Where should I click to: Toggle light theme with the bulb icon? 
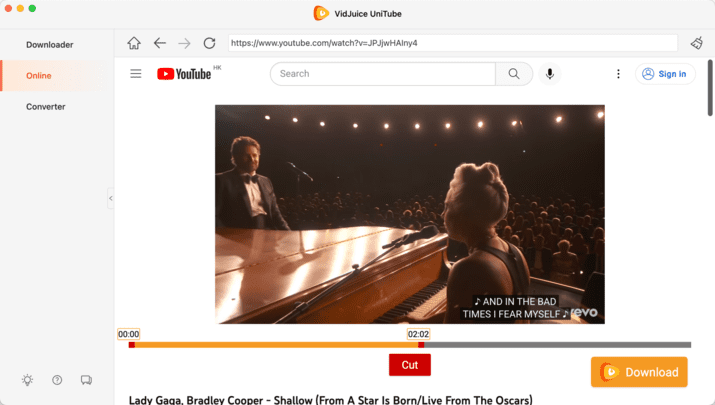pos(27,380)
